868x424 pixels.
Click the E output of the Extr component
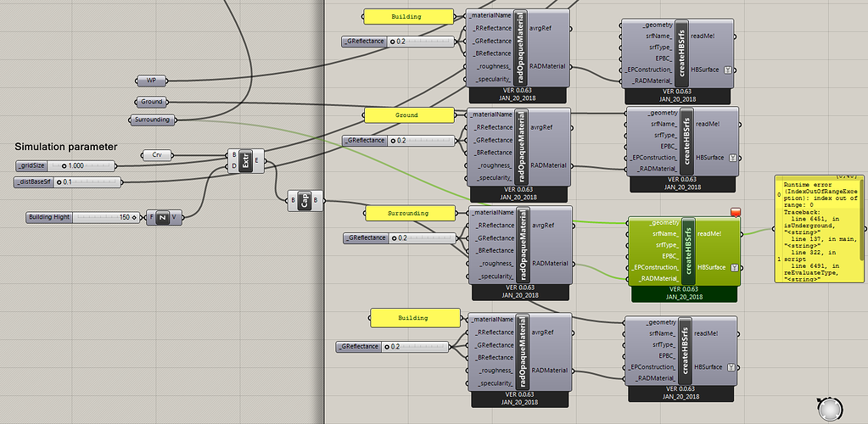(258, 161)
